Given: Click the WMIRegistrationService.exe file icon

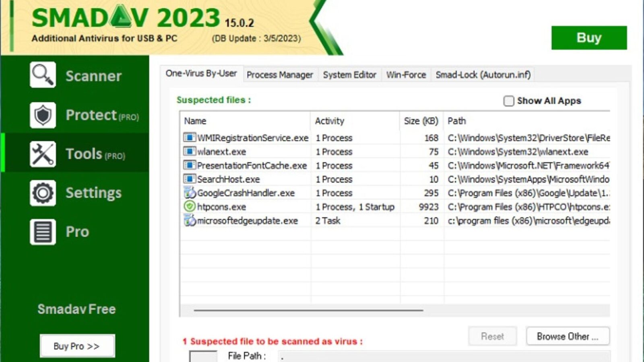Looking at the screenshot, I should (188, 138).
